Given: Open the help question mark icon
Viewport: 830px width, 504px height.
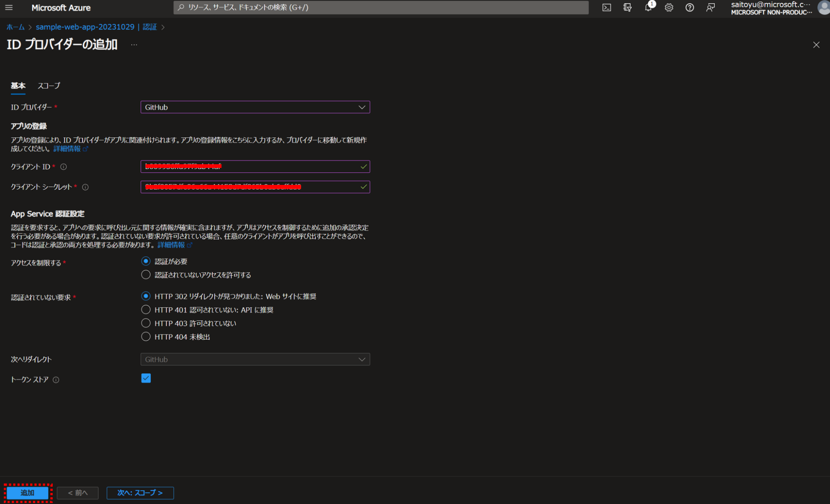Looking at the screenshot, I should 690,8.
